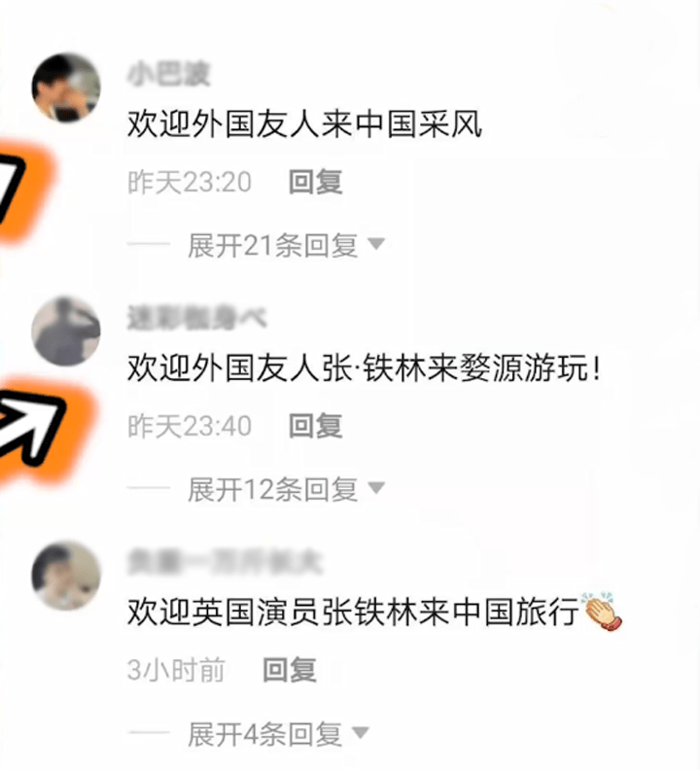Expand 展开12条回复 under second comment
Screen dimensions: 700x770
coord(287,489)
